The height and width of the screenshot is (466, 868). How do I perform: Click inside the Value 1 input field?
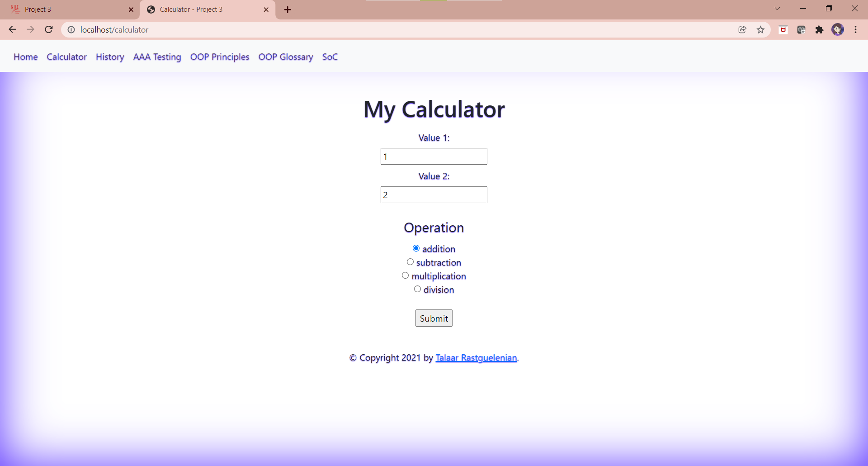[434, 156]
